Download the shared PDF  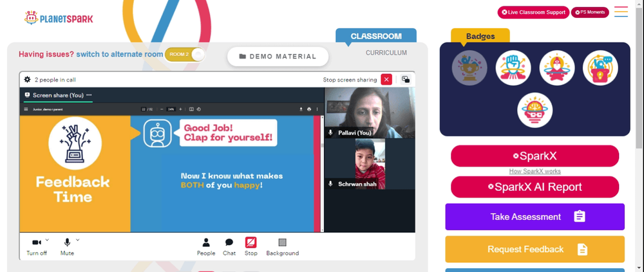click(301, 109)
